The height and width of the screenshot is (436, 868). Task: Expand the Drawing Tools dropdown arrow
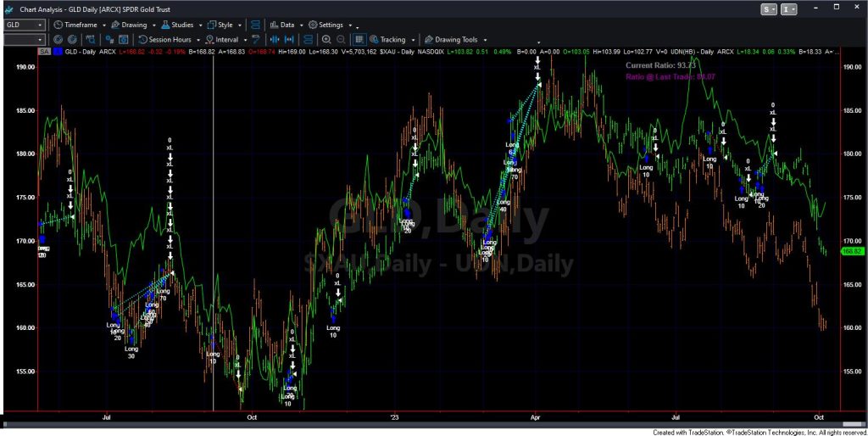click(485, 41)
